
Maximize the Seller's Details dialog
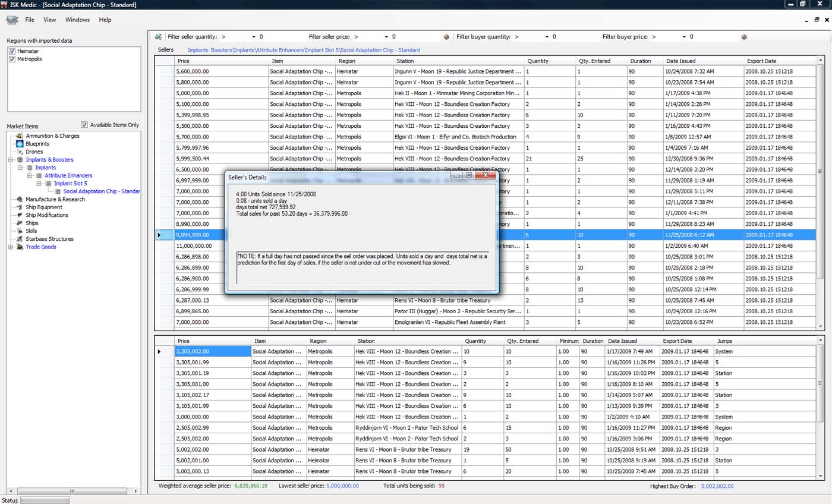pos(469,175)
